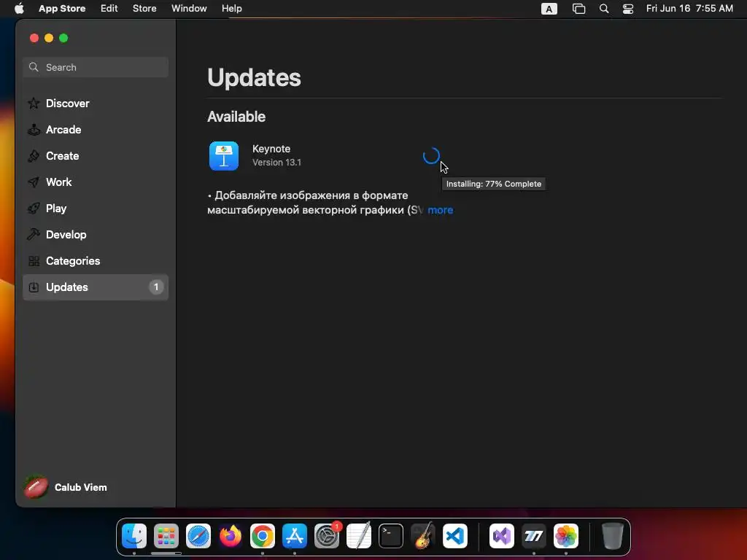Minimize the App Store window
747x560 pixels.
49,38
